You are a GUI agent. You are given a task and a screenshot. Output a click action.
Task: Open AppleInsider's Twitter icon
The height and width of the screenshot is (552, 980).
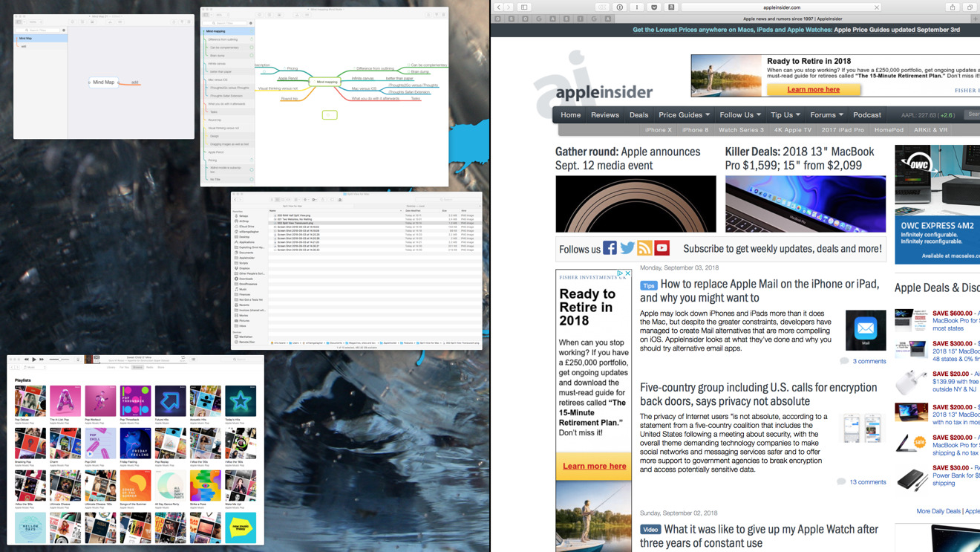[x=627, y=248]
